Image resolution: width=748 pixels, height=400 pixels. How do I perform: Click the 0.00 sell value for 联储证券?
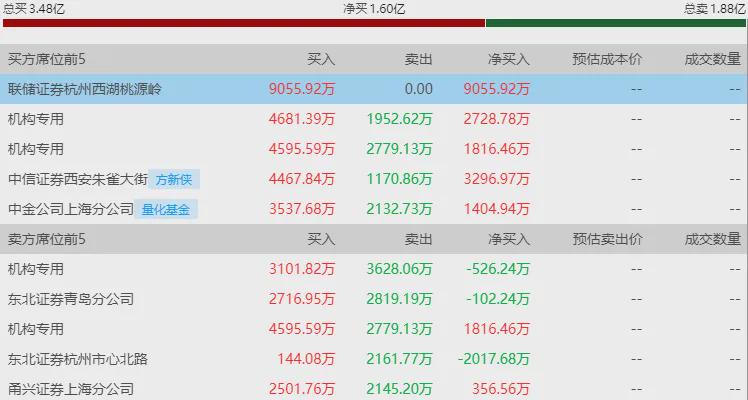point(418,89)
